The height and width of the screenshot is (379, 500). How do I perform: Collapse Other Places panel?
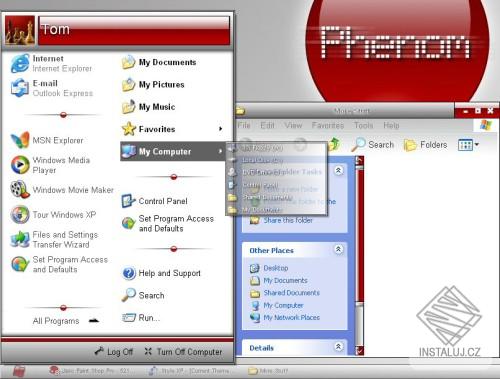coord(338,249)
